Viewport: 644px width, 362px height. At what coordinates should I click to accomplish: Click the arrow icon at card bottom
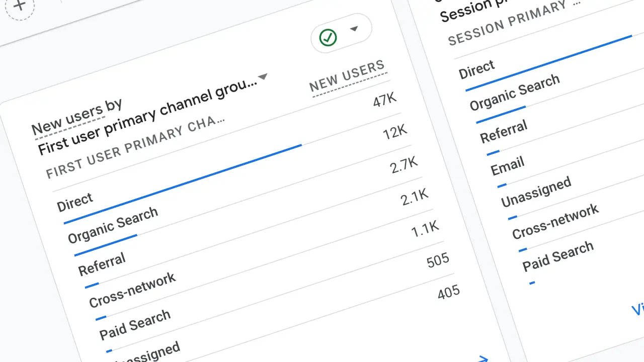(482, 358)
